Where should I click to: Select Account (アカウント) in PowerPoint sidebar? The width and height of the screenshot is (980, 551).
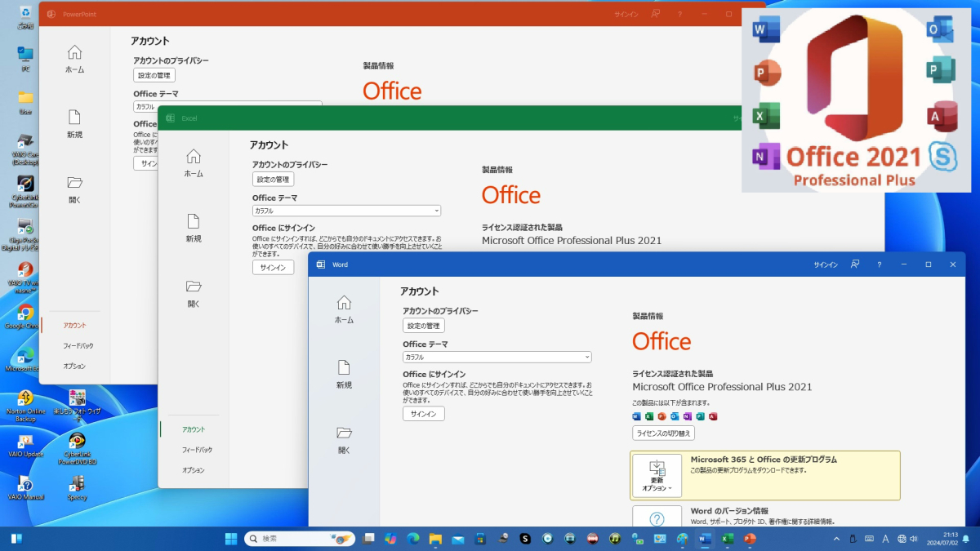click(74, 326)
